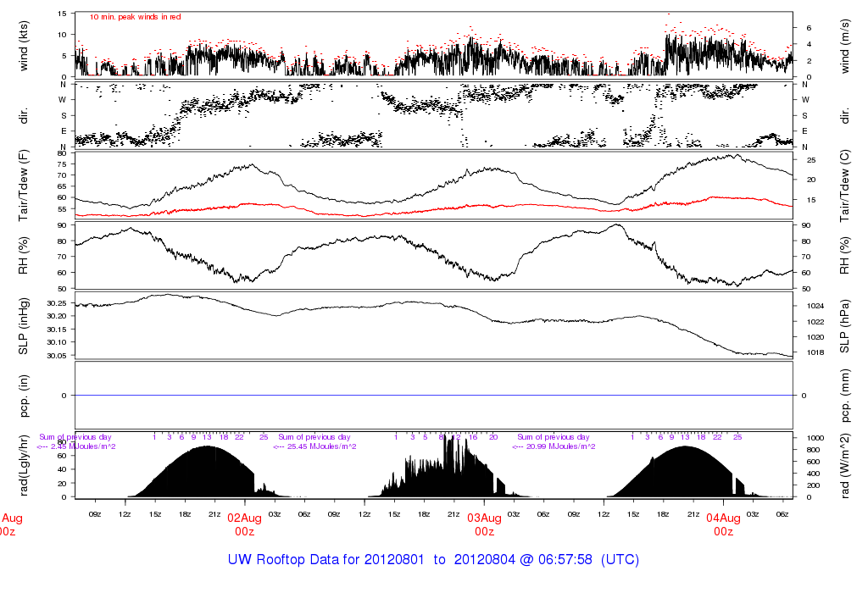
Task: Click the '30.20' pressure tick value
Action: pos(57,316)
